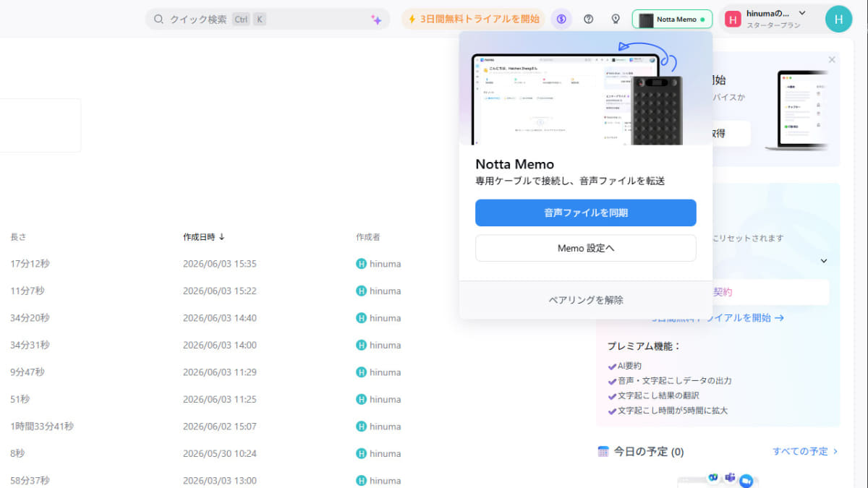868x488 pixels.
Task: Click 音声ファイルを同期 button
Action: pyautogui.click(x=586, y=213)
